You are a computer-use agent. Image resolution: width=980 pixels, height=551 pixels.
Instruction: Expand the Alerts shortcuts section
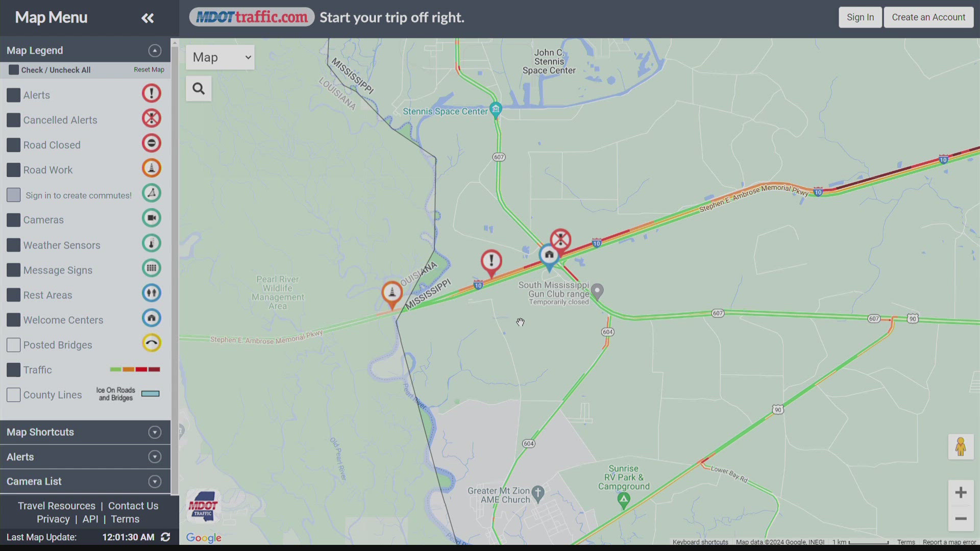(x=154, y=457)
